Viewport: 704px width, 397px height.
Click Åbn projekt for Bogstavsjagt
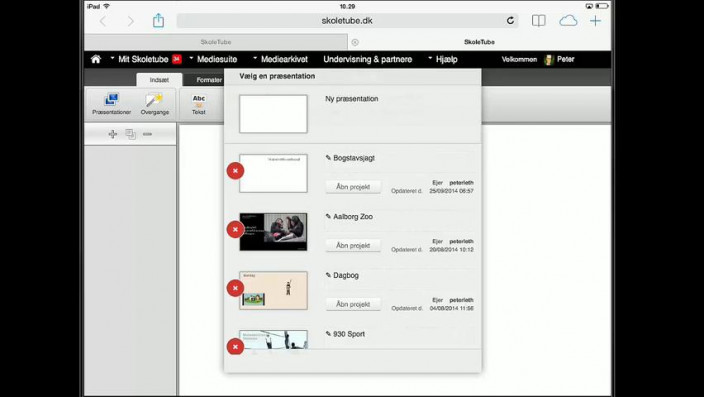pos(353,187)
